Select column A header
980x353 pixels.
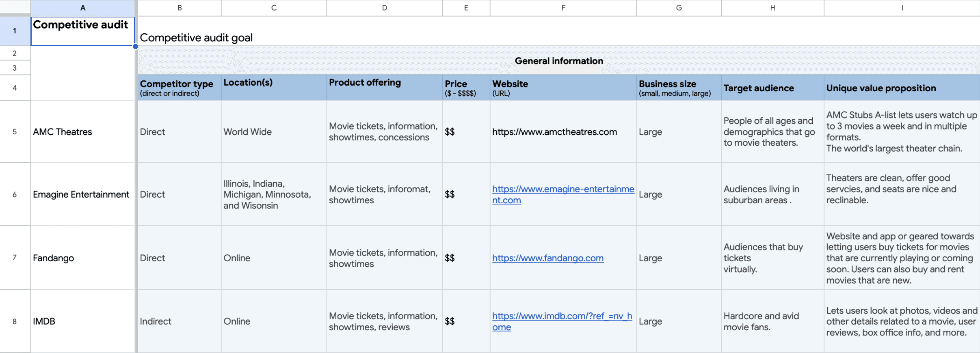(83, 8)
